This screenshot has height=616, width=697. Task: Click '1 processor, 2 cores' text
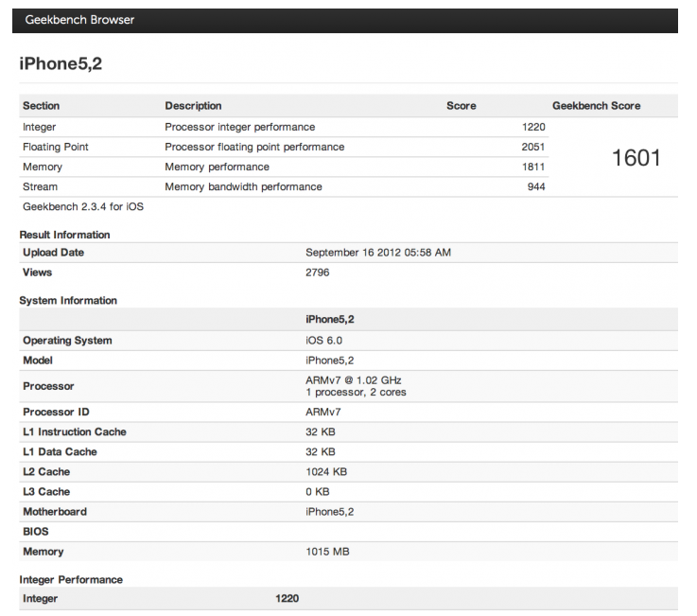coord(356,393)
